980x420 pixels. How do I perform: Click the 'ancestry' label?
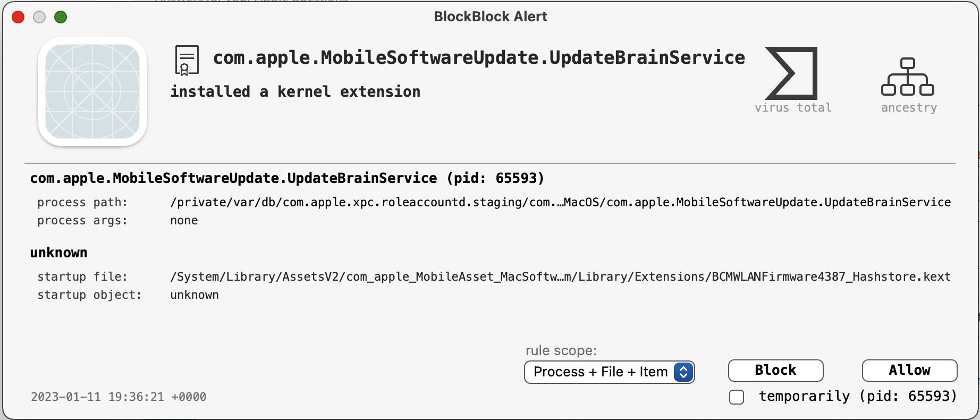click(909, 107)
